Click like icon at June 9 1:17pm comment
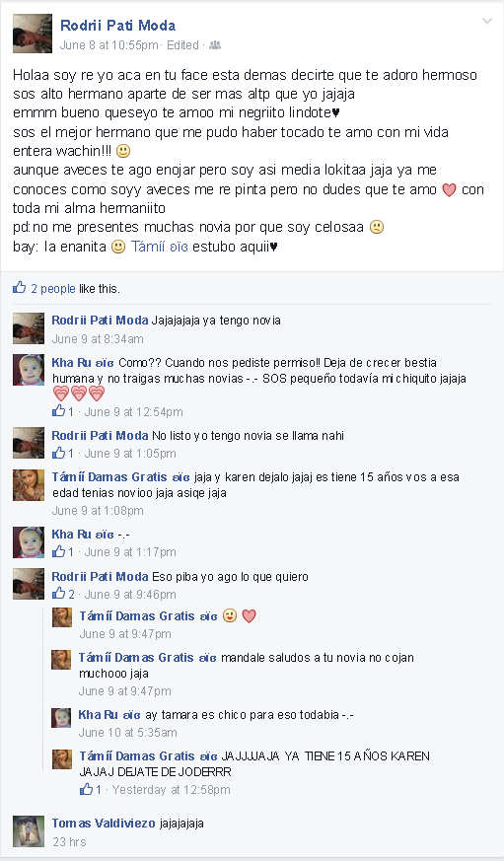 point(58,551)
